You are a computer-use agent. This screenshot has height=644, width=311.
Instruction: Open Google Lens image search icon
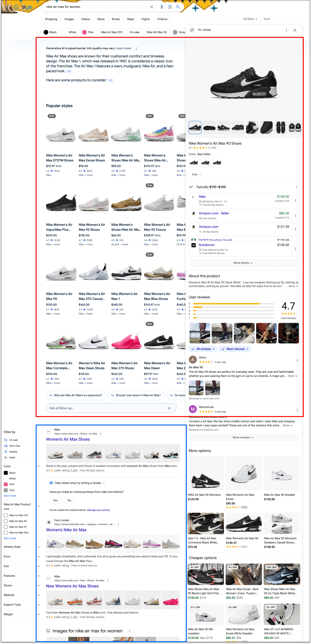(170, 7)
